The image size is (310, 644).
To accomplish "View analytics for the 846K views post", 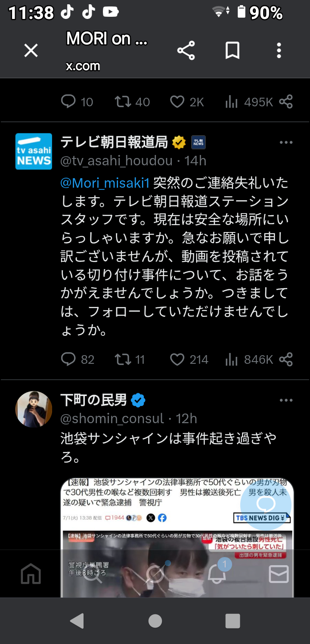I will pyautogui.click(x=232, y=359).
